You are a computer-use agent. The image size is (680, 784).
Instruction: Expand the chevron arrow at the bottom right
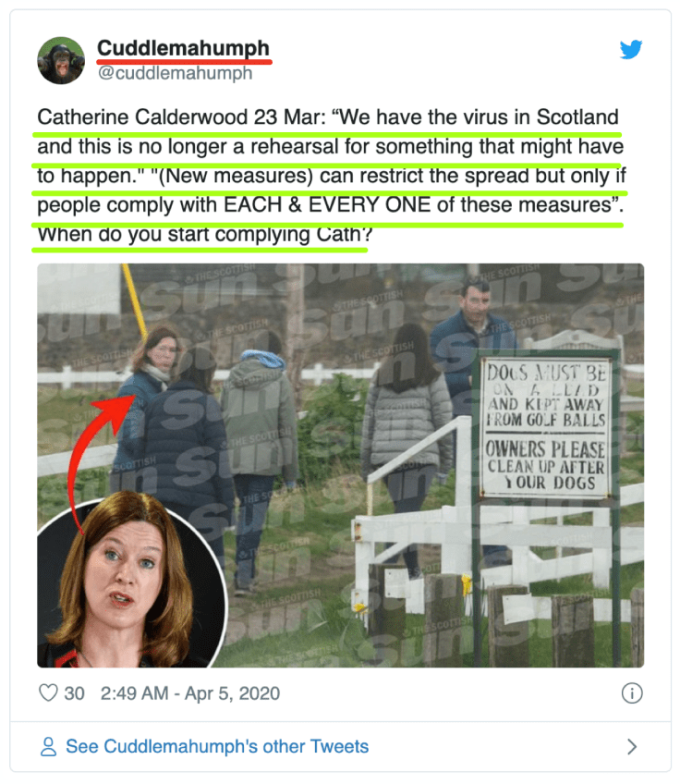pyautogui.click(x=632, y=746)
